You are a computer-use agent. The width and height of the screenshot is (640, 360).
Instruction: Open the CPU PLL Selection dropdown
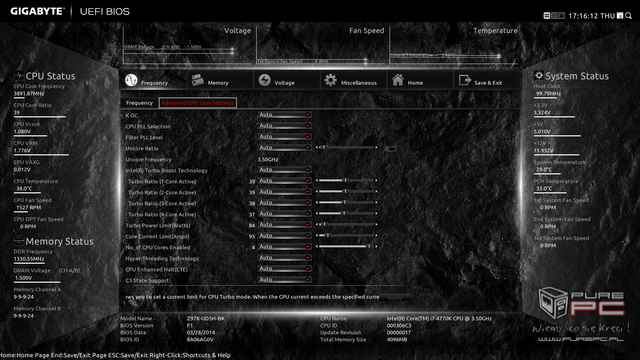(x=284, y=126)
